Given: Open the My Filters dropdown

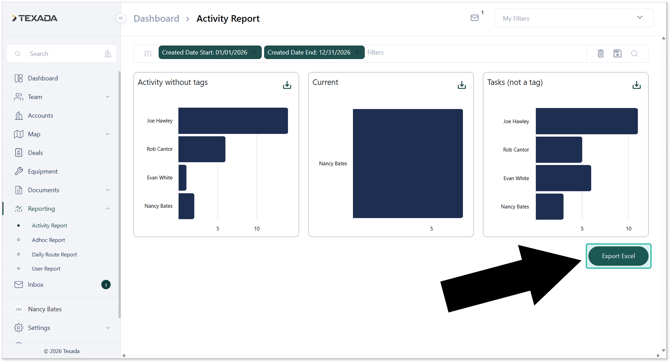Looking at the screenshot, I should coord(574,18).
